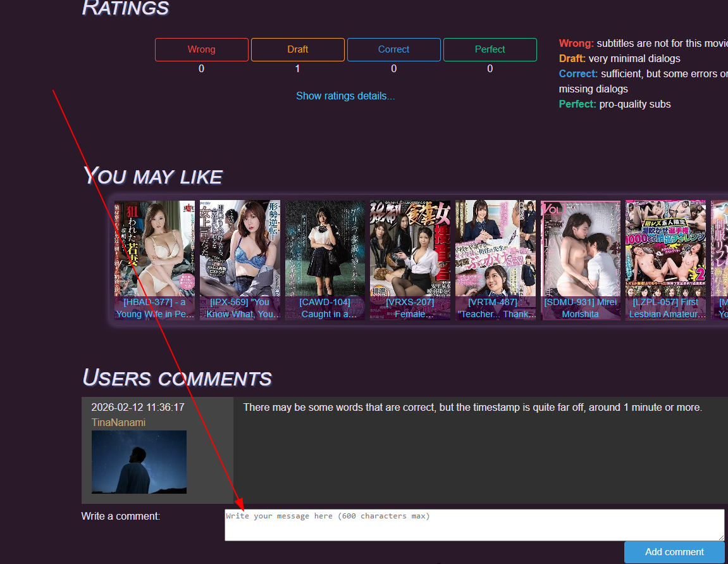The width and height of the screenshot is (728, 564).
Task: Click the You May Like heading
Action: pos(153,175)
